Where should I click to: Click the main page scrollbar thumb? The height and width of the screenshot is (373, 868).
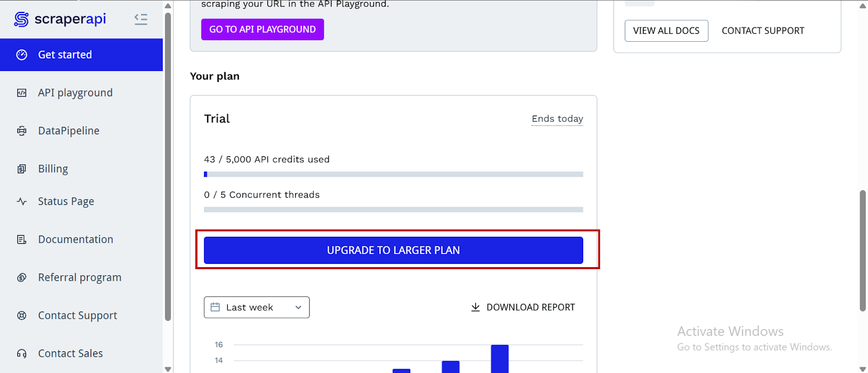point(863,250)
